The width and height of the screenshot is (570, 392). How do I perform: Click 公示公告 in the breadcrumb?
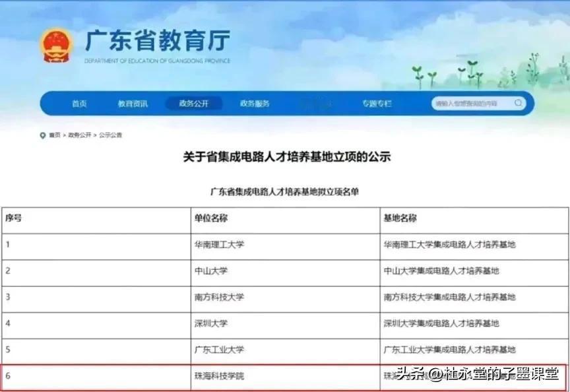[x=111, y=135]
